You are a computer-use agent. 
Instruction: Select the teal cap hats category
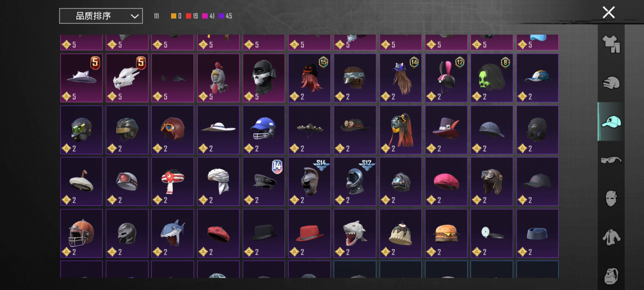(x=611, y=122)
